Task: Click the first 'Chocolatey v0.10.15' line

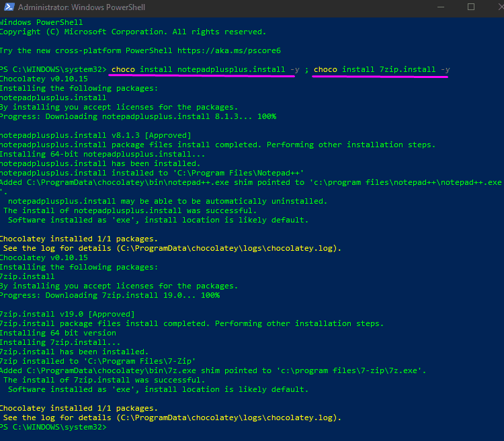Action: tap(44, 79)
